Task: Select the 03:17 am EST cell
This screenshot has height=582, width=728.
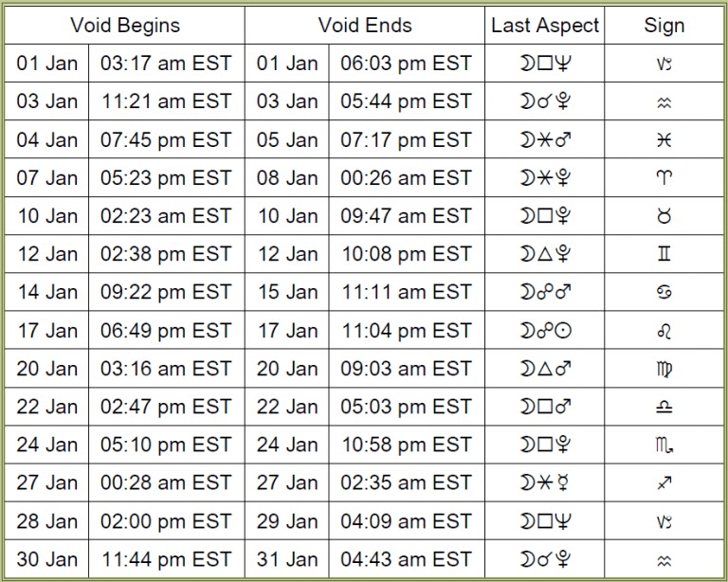Action: pos(166,64)
